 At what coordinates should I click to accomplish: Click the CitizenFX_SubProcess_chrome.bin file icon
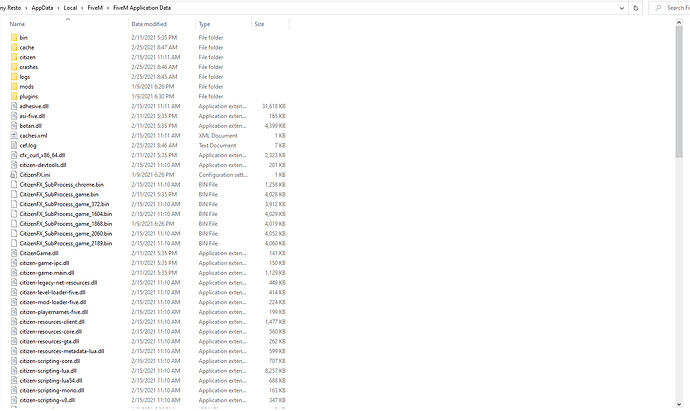14,184
